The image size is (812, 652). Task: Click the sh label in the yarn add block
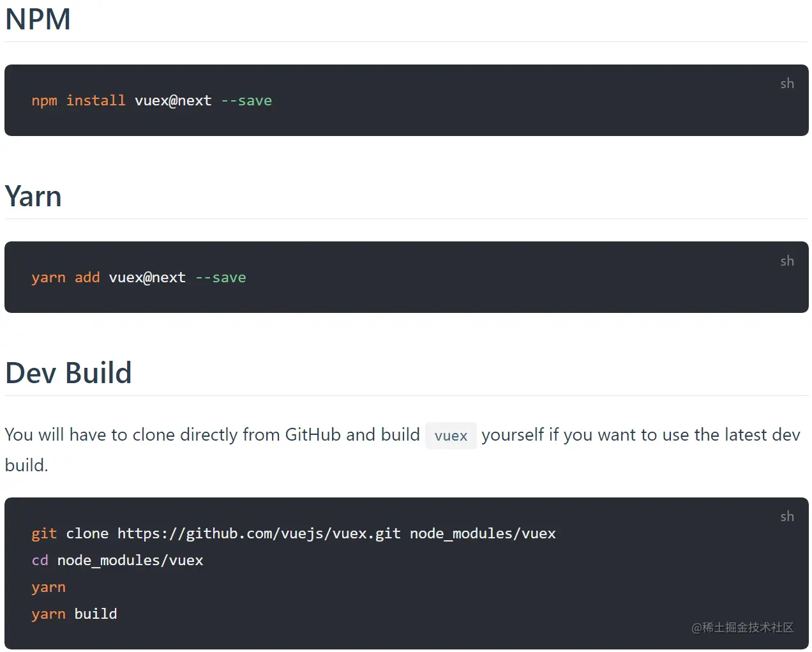click(x=787, y=261)
